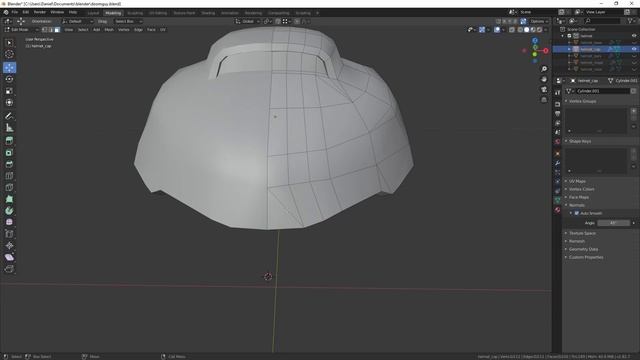The image size is (640, 360).
Task: Toggle X-ray mode in viewport header
Action: [512, 30]
